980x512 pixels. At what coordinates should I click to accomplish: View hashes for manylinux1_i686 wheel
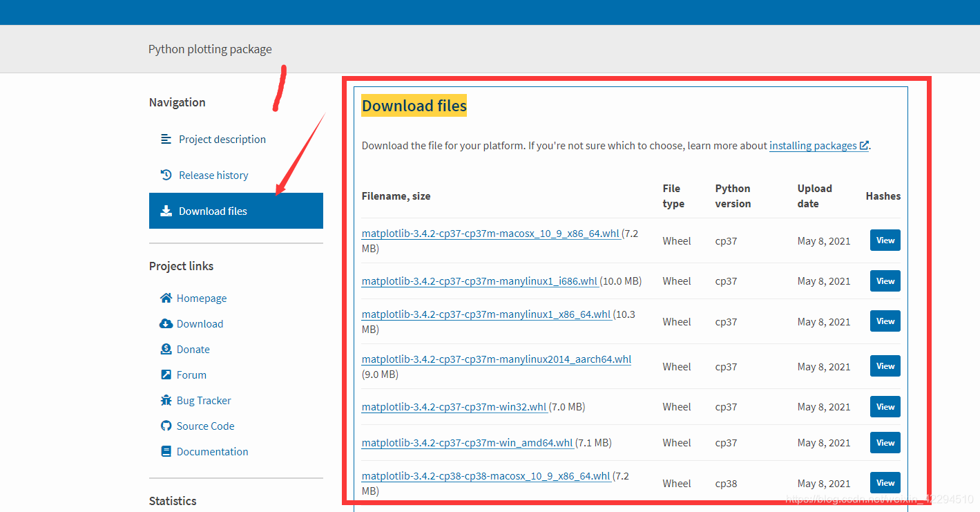(885, 281)
